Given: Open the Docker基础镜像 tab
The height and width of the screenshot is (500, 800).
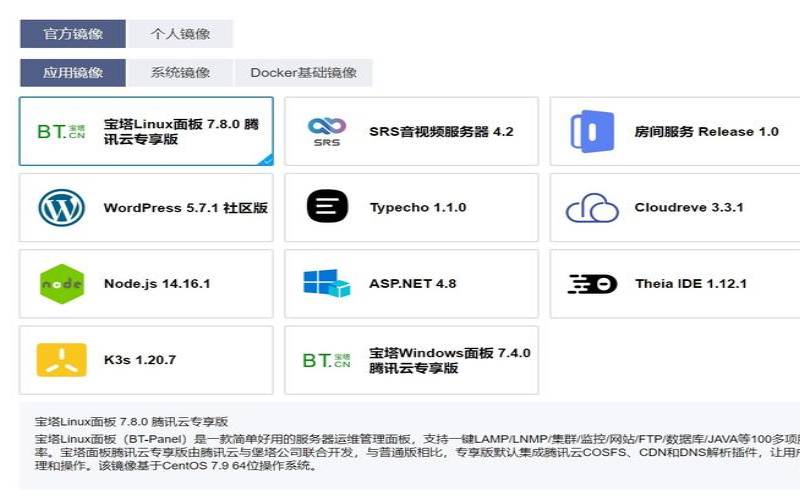Looking at the screenshot, I should tap(304, 73).
